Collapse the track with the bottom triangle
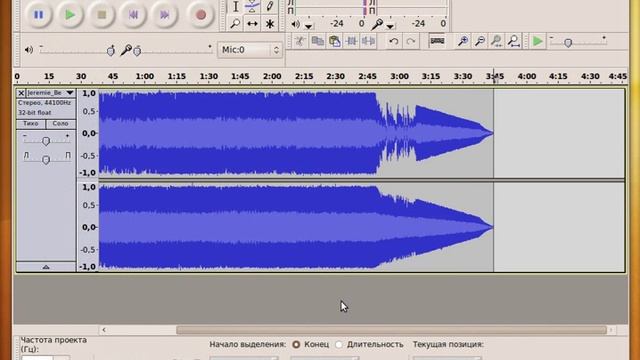640x360 pixels. [46, 267]
